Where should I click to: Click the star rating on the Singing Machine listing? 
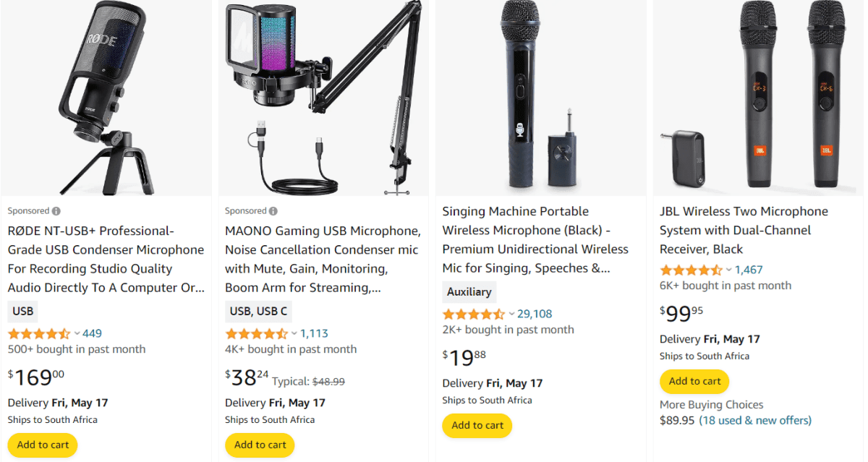coord(472,314)
